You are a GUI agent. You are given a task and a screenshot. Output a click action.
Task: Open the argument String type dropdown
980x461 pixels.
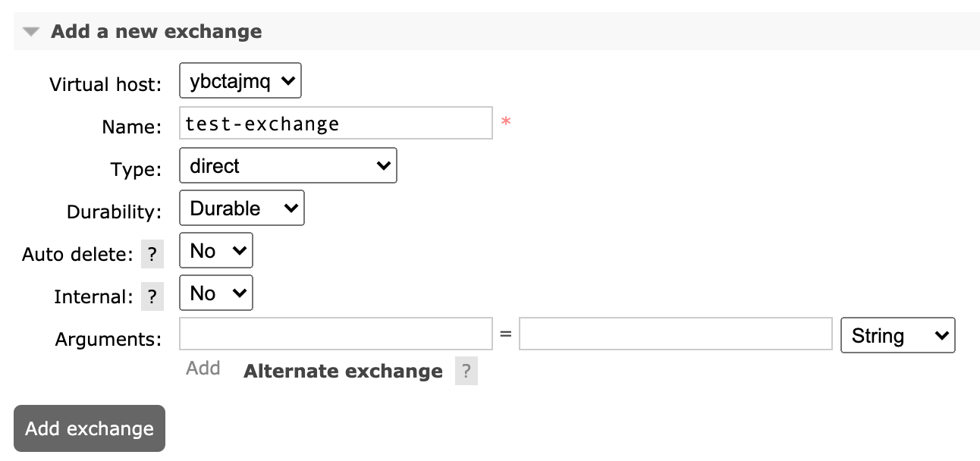[x=897, y=335]
